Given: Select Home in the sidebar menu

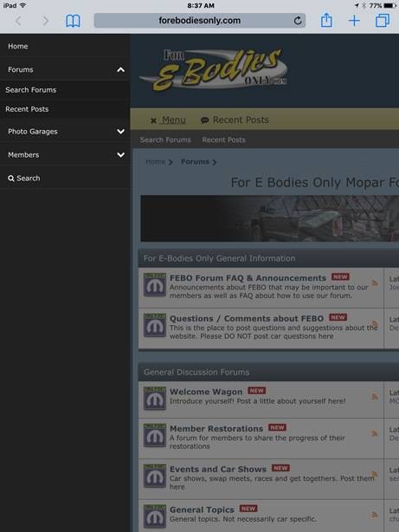Looking at the screenshot, I should click(18, 46).
